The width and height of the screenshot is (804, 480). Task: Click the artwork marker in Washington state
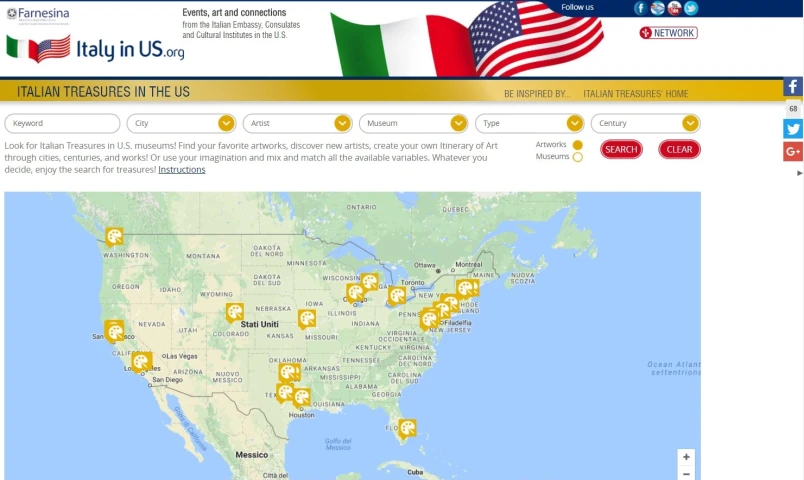point(114,236)
